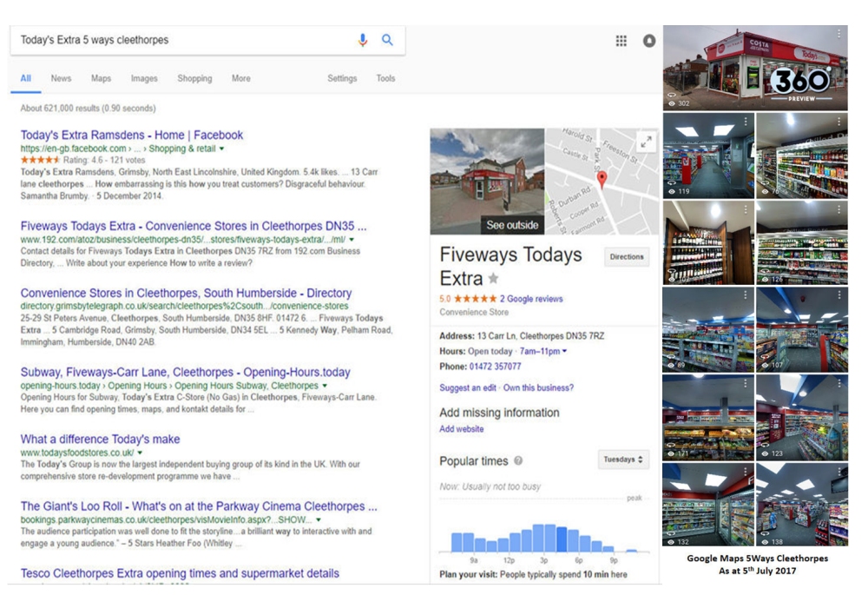Open three-dot menu on photo with 123 views
Screen dimensions: 868x595
click(838, 383)
